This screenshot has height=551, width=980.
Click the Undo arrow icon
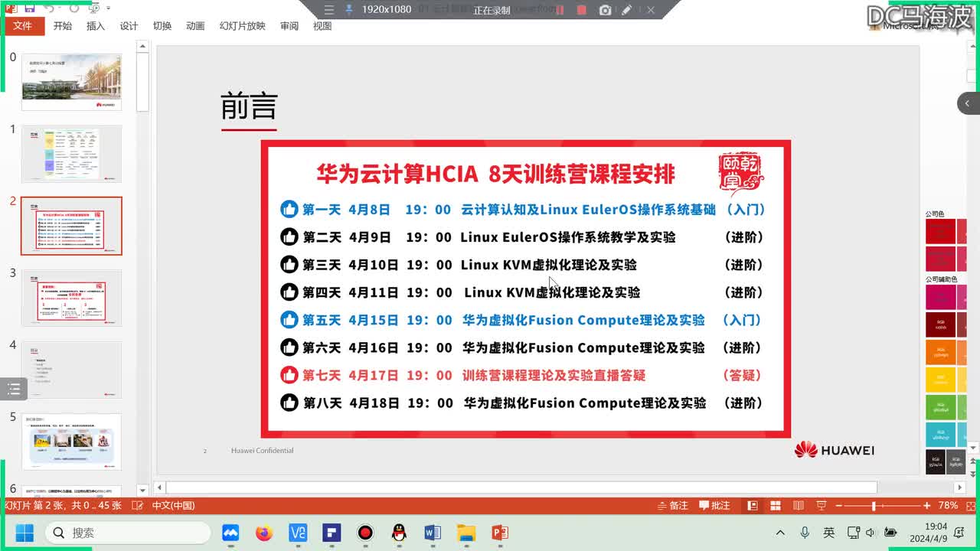click(x=49, y=8)
